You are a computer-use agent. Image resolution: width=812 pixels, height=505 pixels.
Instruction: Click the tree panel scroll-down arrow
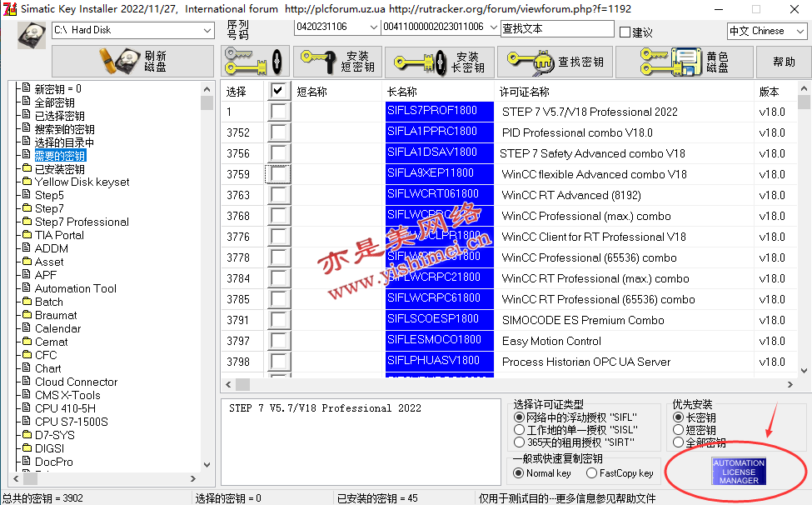207,465
